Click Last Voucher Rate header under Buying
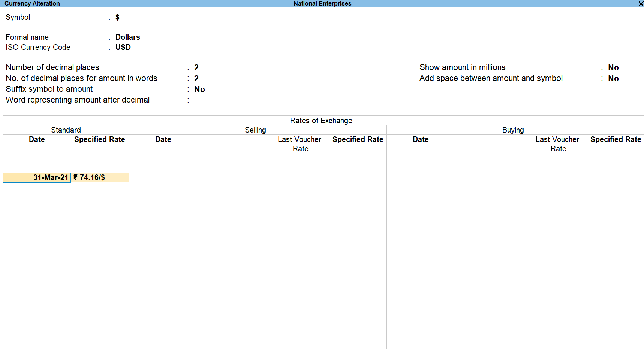 557,144
